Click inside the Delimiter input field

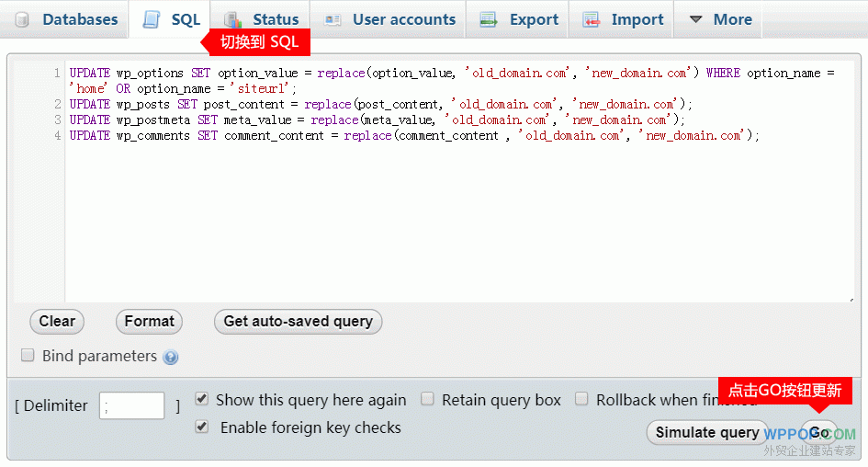[131, 405]
